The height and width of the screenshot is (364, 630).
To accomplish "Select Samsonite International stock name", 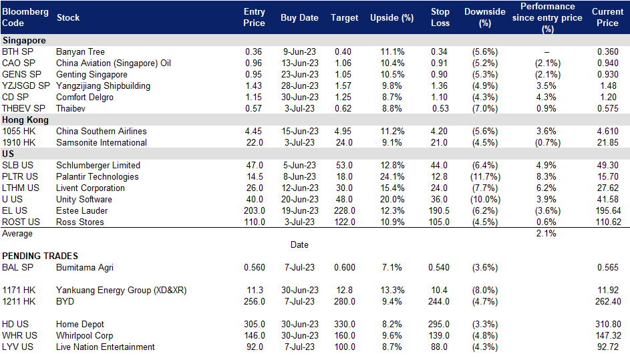I will coord(102,143).
